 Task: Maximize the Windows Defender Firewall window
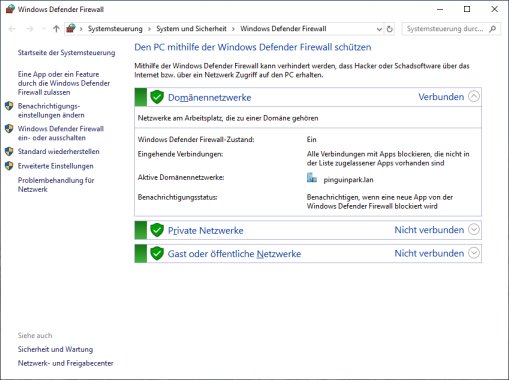click(x=467, y=9)
